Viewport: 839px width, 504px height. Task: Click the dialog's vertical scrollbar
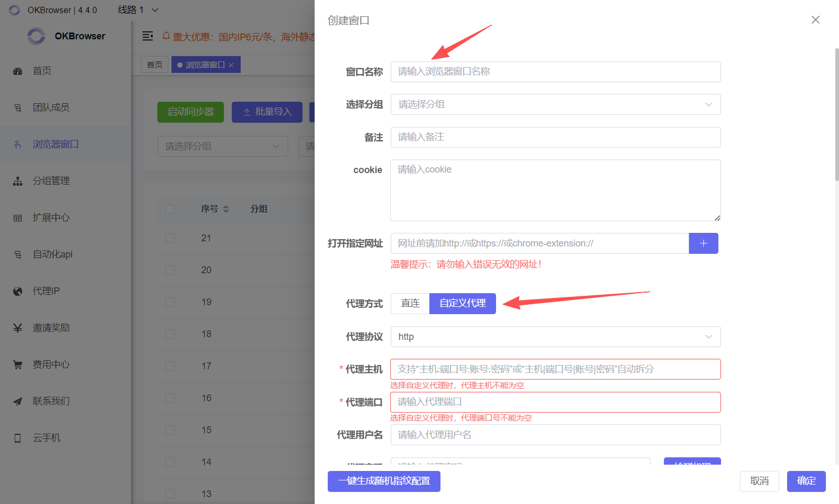[836, 115]
